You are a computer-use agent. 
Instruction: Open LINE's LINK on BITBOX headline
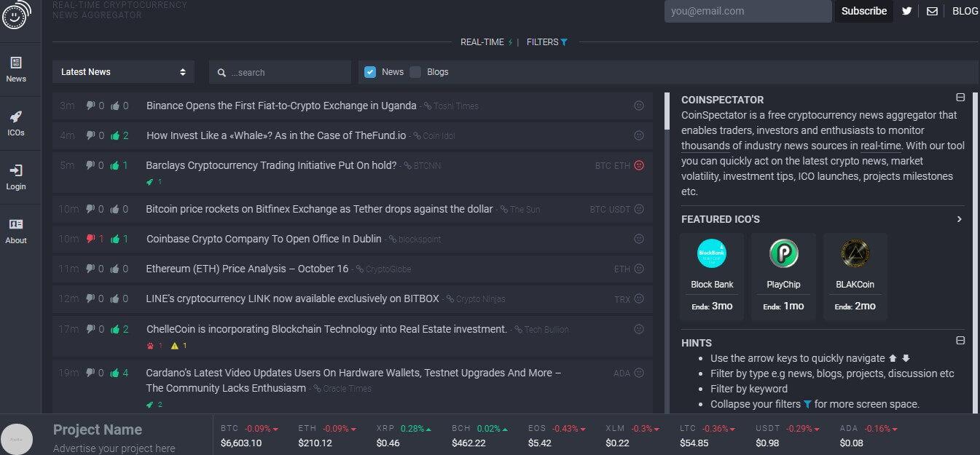coord(293,298)
